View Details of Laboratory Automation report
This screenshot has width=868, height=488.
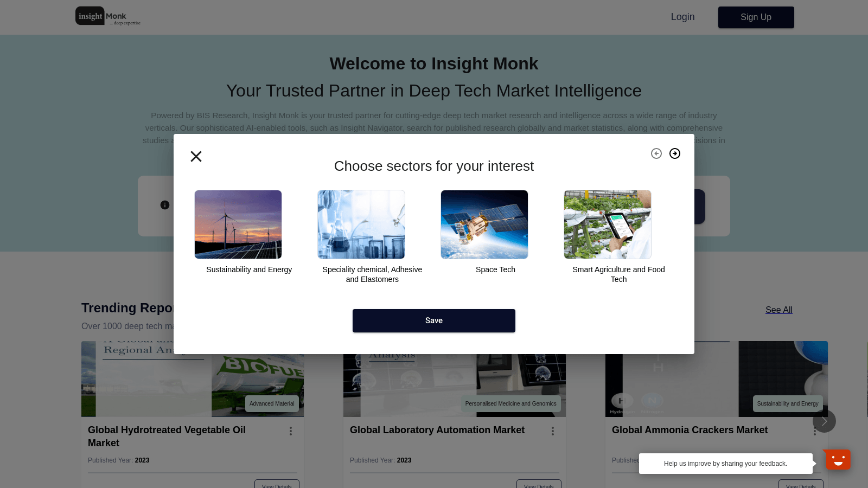click(x=539, y=484)
